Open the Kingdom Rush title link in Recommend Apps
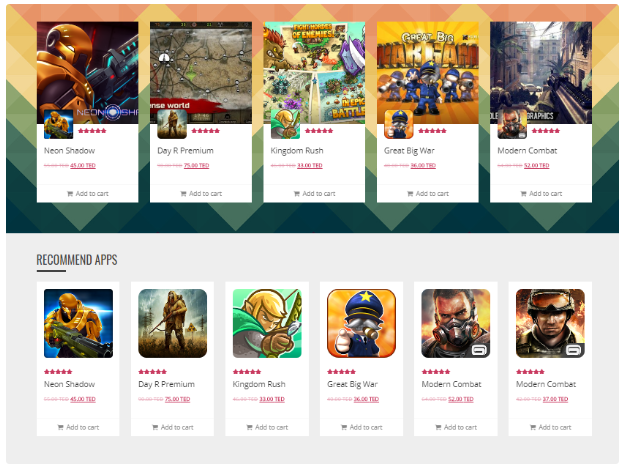This screenshot has width=625, height=468. [259, 384]
